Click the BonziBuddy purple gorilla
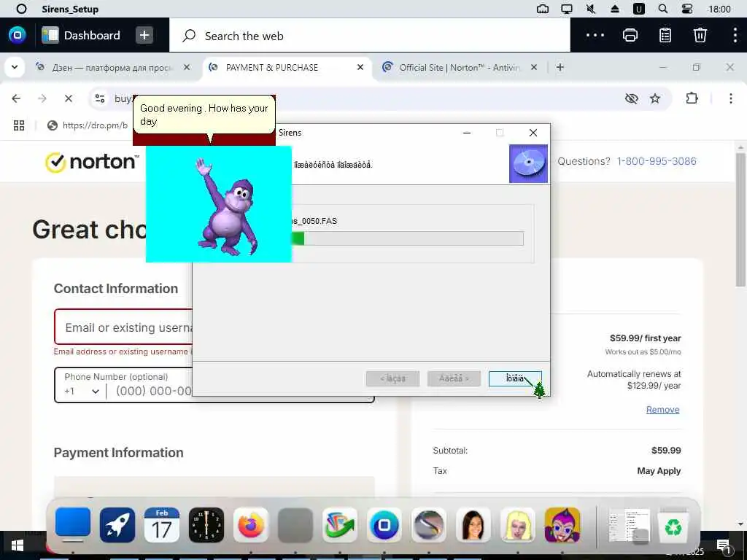This screenshot has height=560, width=747. point(228,206)
